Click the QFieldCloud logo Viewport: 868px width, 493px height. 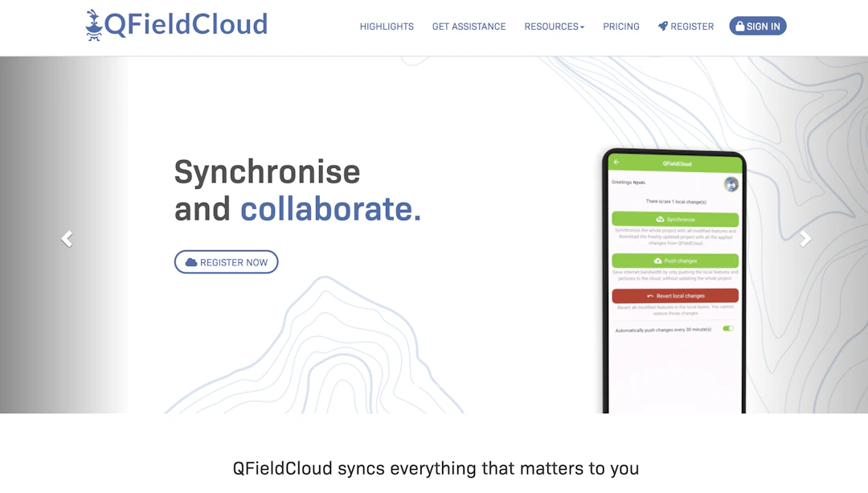pyautogui.click(x=176, y=25)
